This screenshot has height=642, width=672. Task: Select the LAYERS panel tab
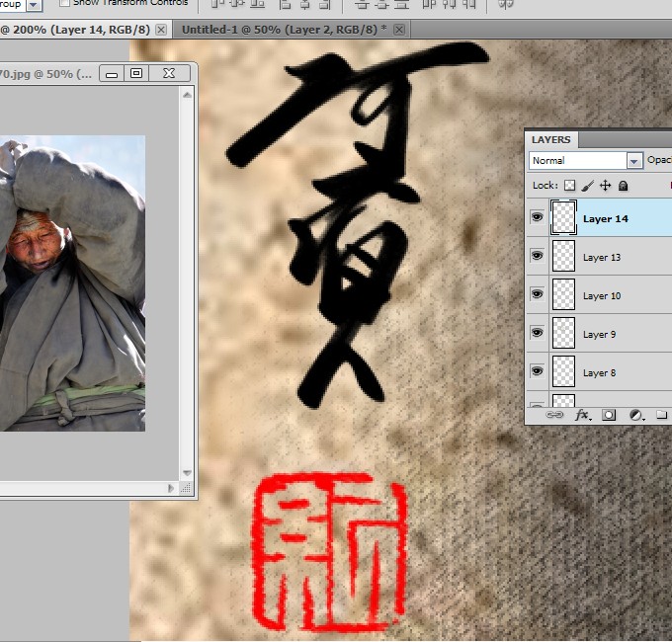click(x=551, y=139)
